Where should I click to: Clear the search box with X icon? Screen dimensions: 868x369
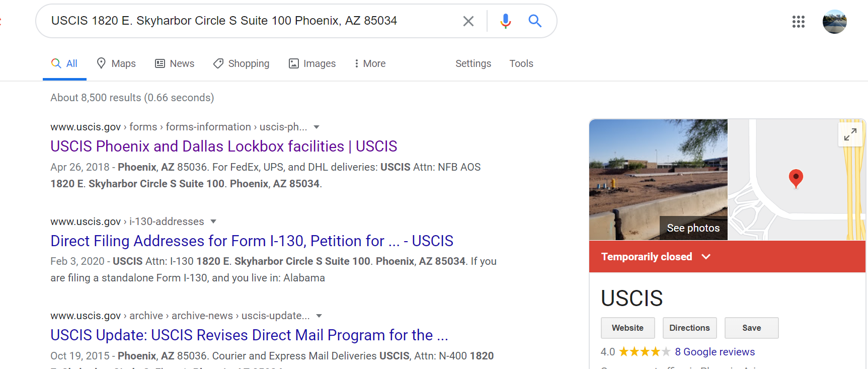[x=468, y=21]
